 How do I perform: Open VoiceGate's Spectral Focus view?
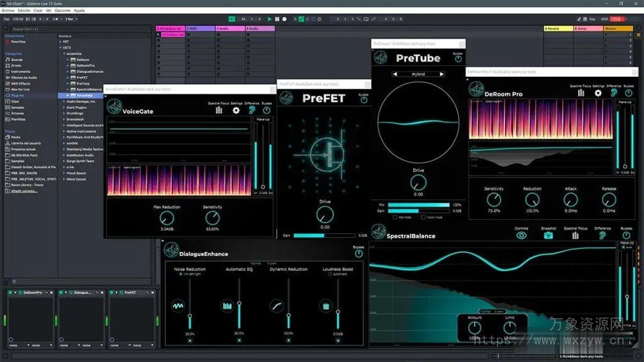(x=219, y=110)
